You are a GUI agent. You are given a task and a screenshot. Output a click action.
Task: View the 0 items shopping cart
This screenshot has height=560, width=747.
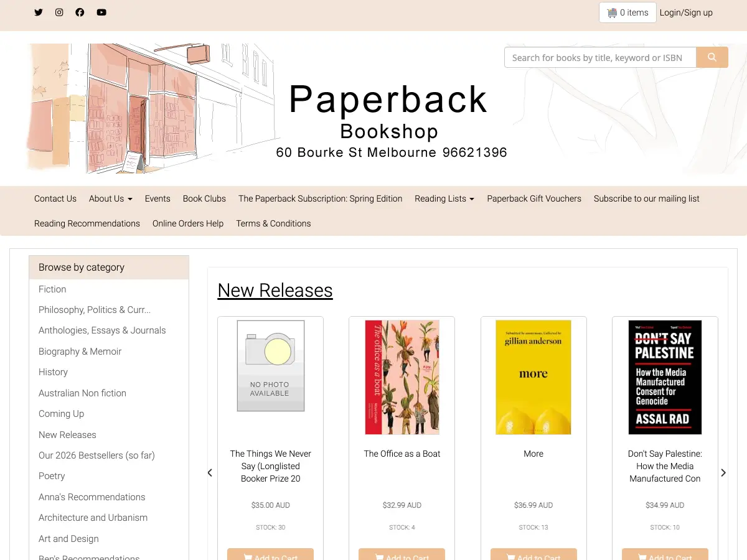(627, 12)
